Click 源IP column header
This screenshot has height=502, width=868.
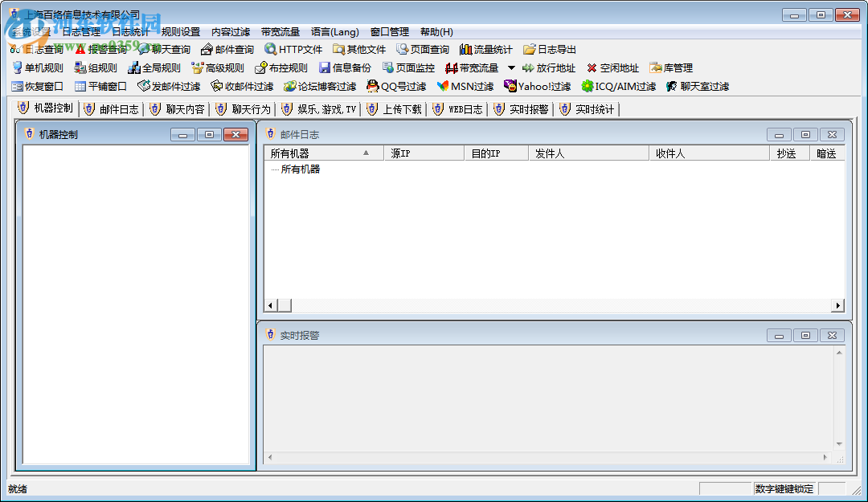point(424,153)
